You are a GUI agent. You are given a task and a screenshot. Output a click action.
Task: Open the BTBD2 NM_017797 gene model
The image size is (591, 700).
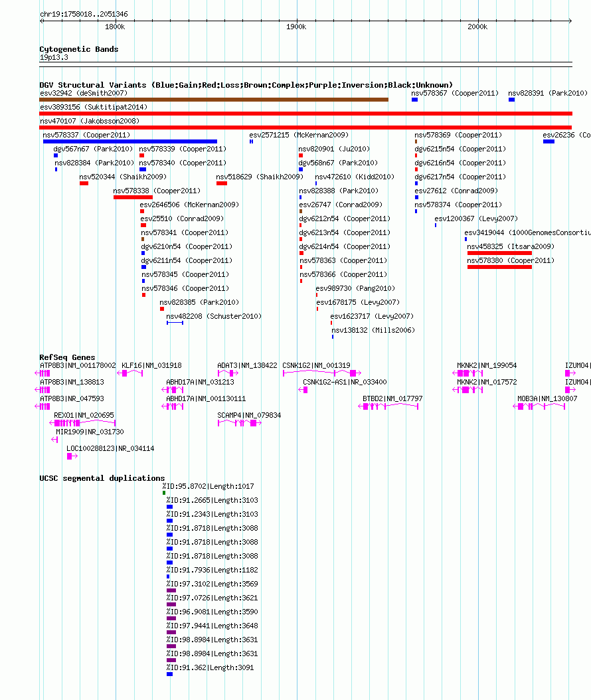click(x=388, y=406)
